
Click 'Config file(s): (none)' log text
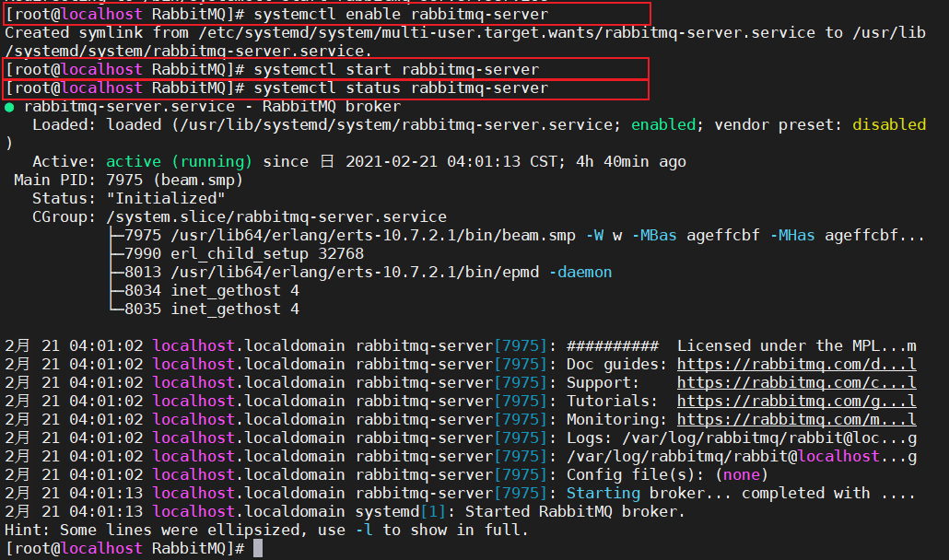[667, 474]
